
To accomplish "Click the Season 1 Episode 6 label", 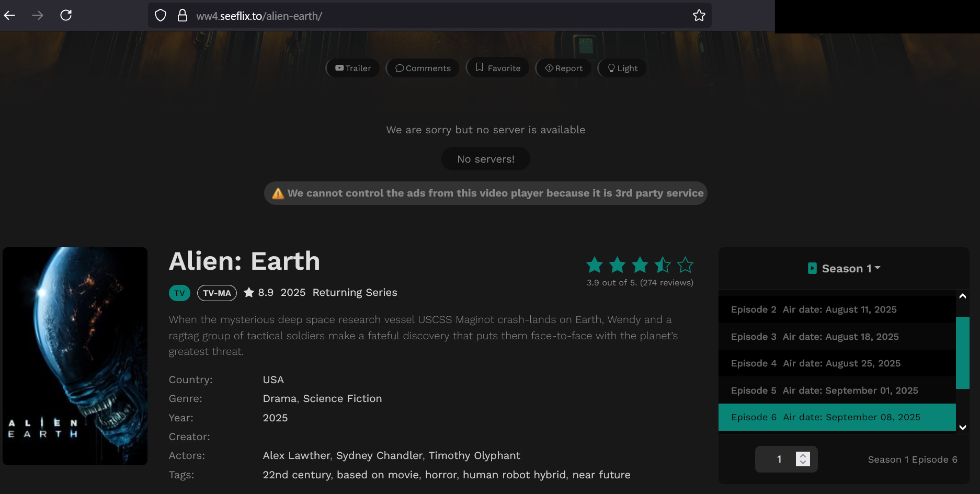I will tap(913, 459).
